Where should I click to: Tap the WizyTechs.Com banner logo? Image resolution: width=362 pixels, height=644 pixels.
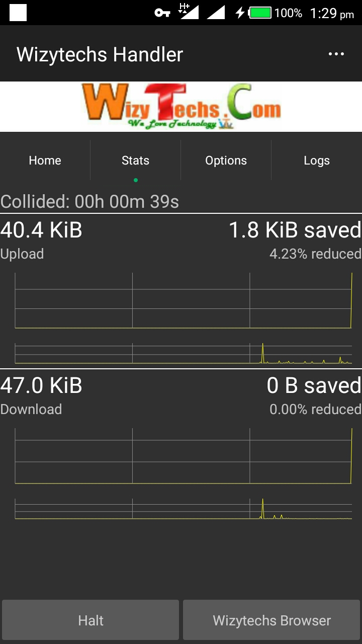coord(181,107)
